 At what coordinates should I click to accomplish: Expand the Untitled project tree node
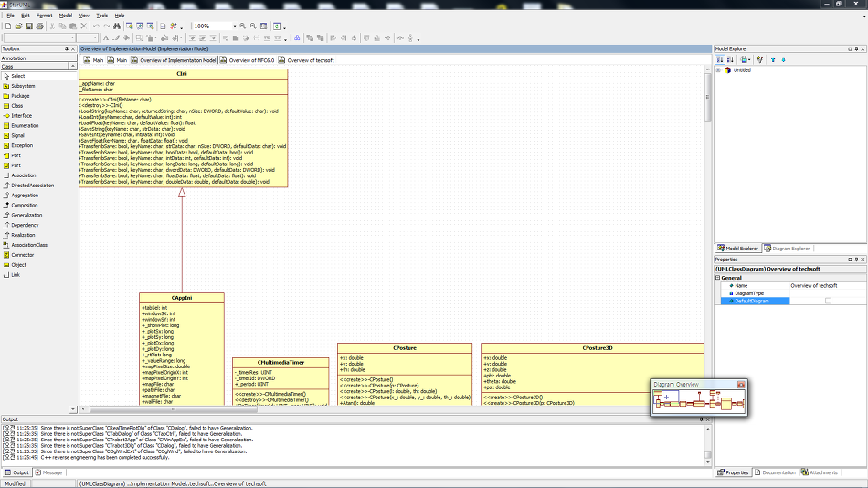pyautogui.click(x=718, y=70)
